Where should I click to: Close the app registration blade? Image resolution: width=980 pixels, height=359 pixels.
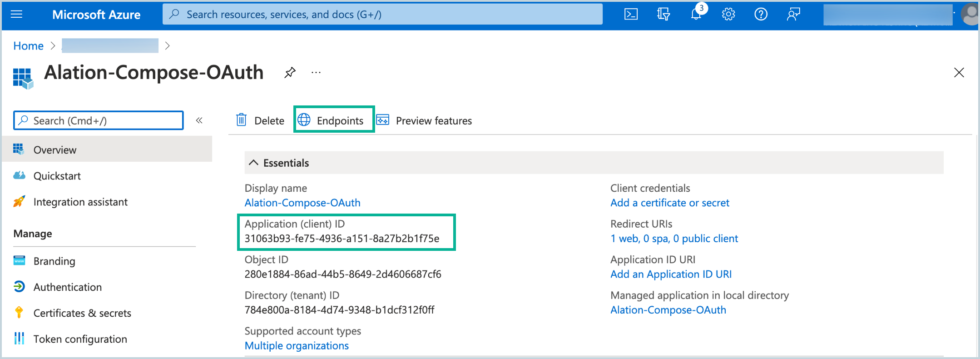[x=959, y=73]
